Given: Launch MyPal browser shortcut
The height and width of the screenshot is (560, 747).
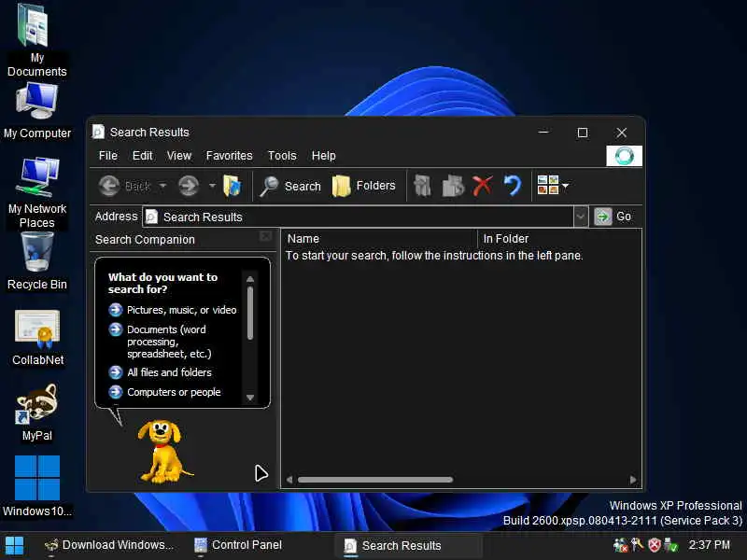Looking at the screenshot, I should 36,413.
